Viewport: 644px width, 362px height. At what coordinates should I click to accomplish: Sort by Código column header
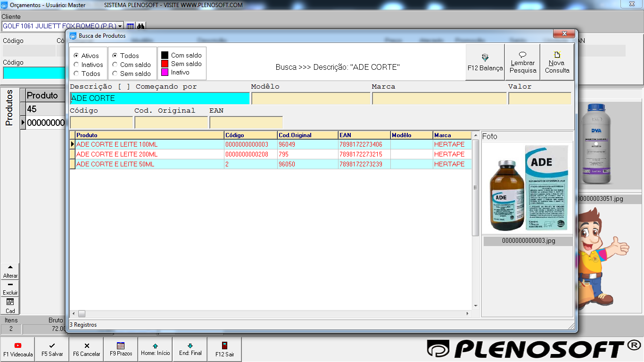(x=250, y=135)
